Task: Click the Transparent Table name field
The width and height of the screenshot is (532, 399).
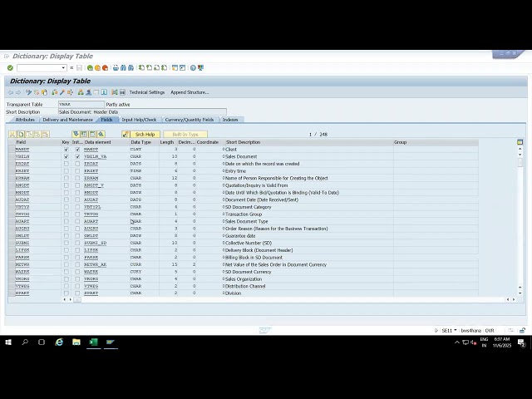Action: [x=81, y=105]
